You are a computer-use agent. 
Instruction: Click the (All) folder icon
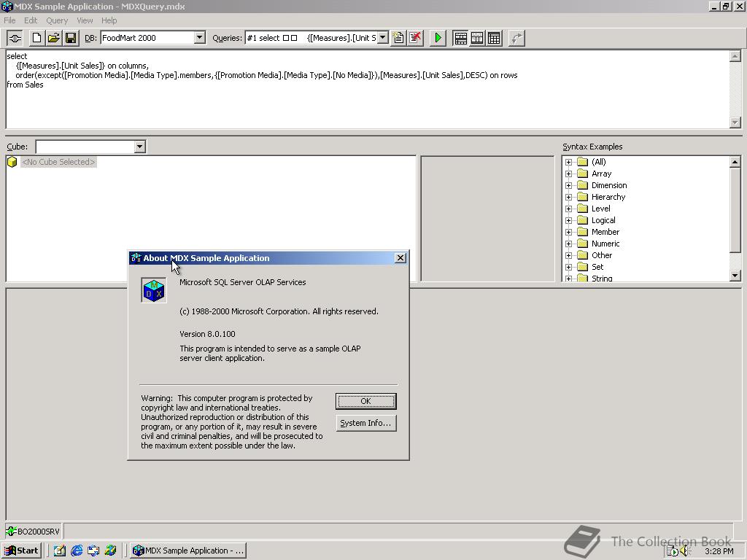click(583, 162)
